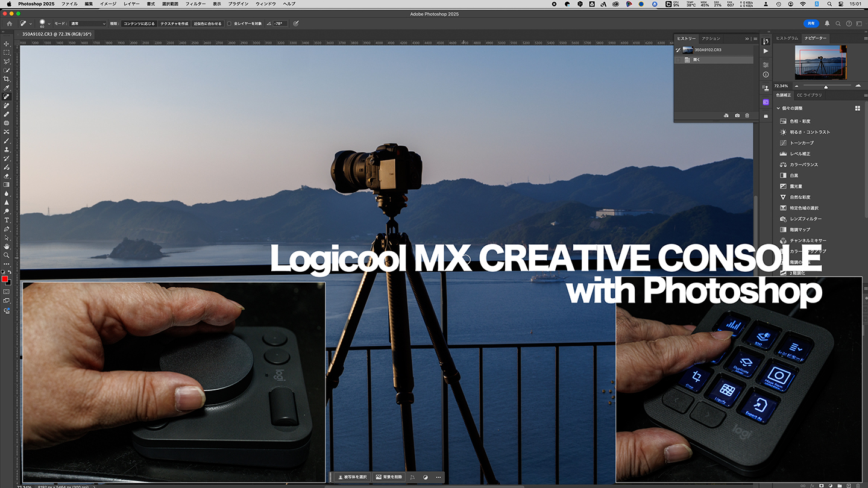This screenshot has height=488, width=868.
Task: Select the Move tool
Action: pos(7,43)
